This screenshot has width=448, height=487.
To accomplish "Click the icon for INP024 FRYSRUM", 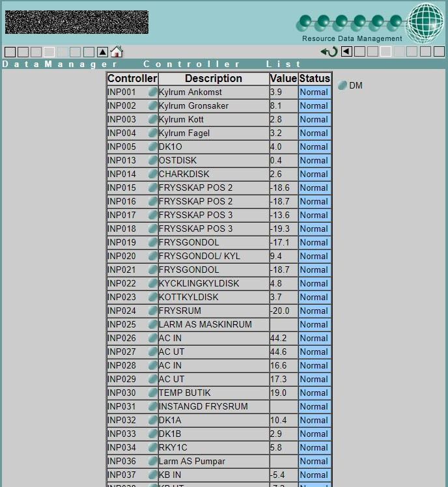I will click(153, 311).
